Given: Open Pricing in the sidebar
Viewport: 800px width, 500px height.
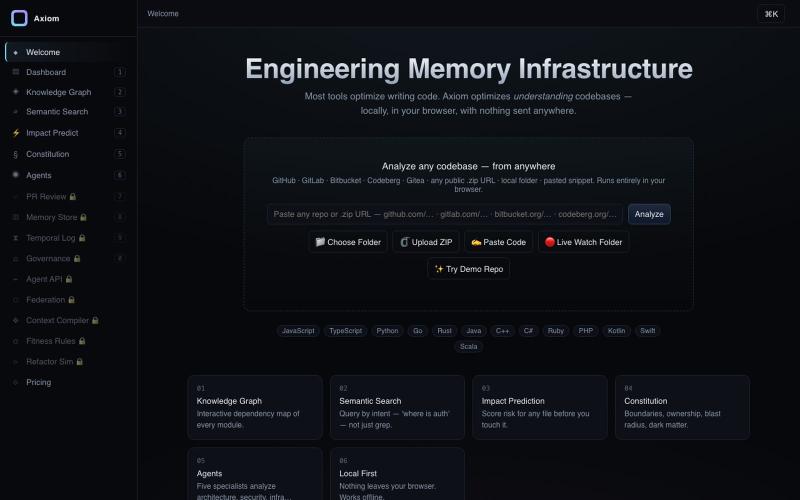Looking at the screenshot, I should point(68,382).
